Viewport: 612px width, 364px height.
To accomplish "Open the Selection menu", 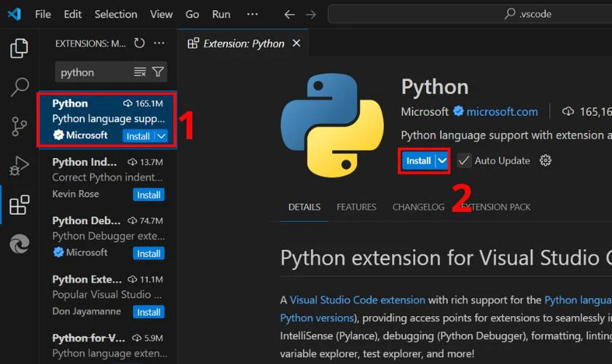I will 116,14.
